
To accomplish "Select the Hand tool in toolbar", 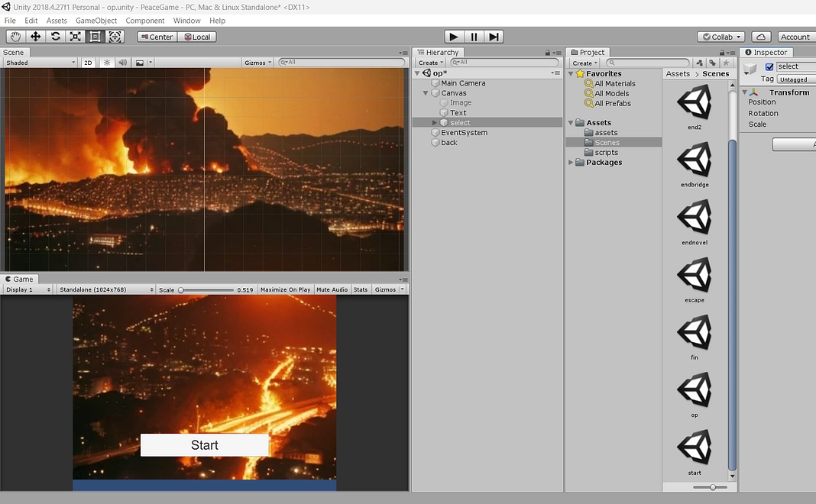I will point(15,37).
